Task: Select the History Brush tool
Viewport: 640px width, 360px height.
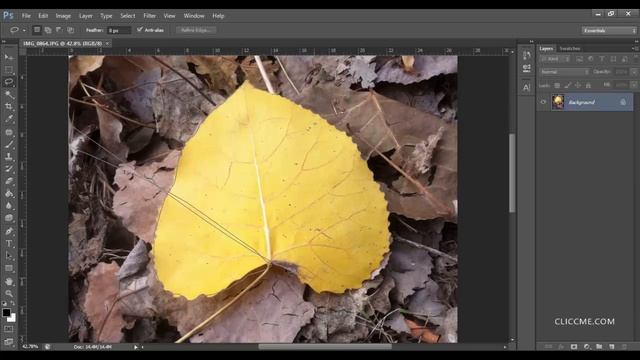Action: (9, 169)
